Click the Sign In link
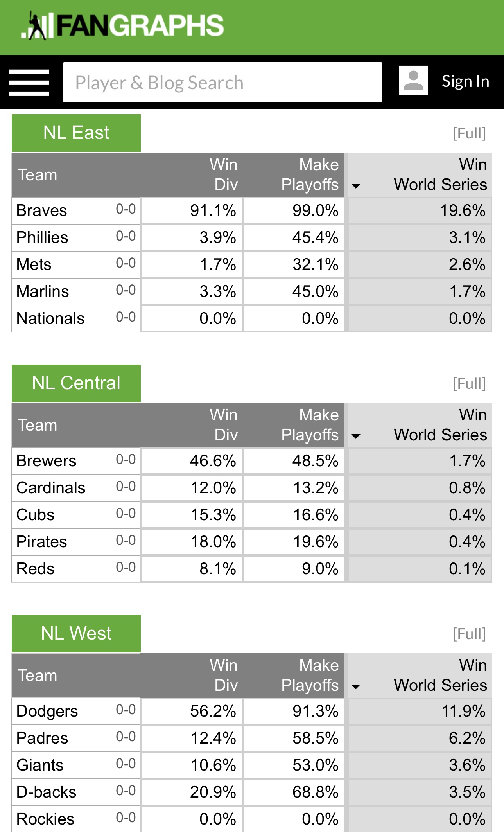Viewport: 504px width, 832px height. pyautogui.click(x=465, y=81)
